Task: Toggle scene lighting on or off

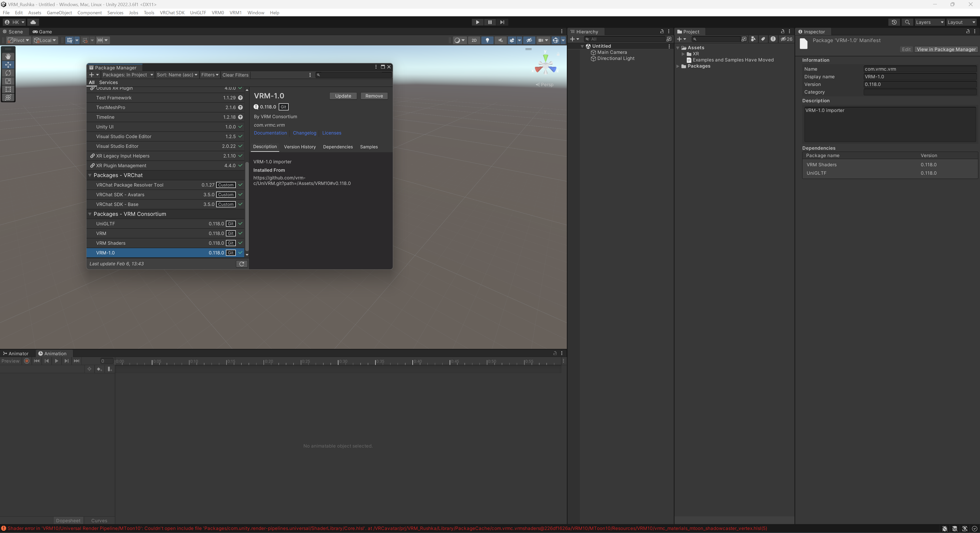Action: pos(487,40)
